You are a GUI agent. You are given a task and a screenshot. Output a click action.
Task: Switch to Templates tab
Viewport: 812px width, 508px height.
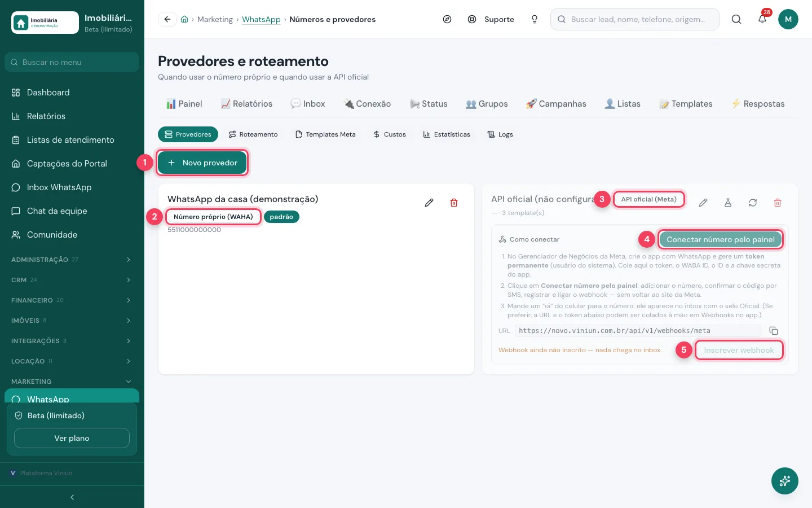686,104
